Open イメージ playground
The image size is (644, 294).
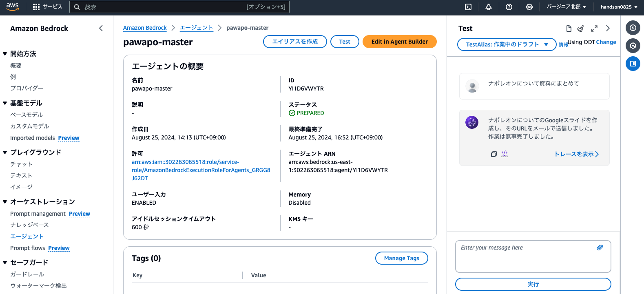[21, 187]
